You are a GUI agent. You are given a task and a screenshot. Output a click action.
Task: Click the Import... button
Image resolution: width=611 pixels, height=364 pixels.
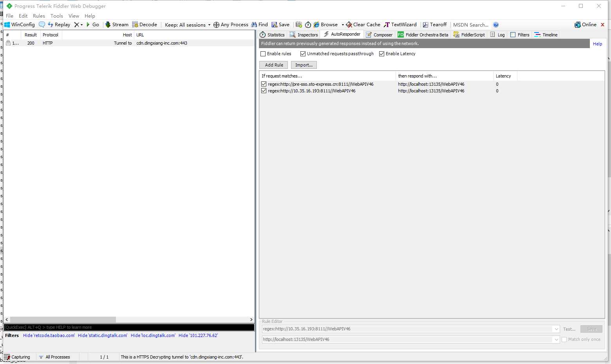coord(304,65)
